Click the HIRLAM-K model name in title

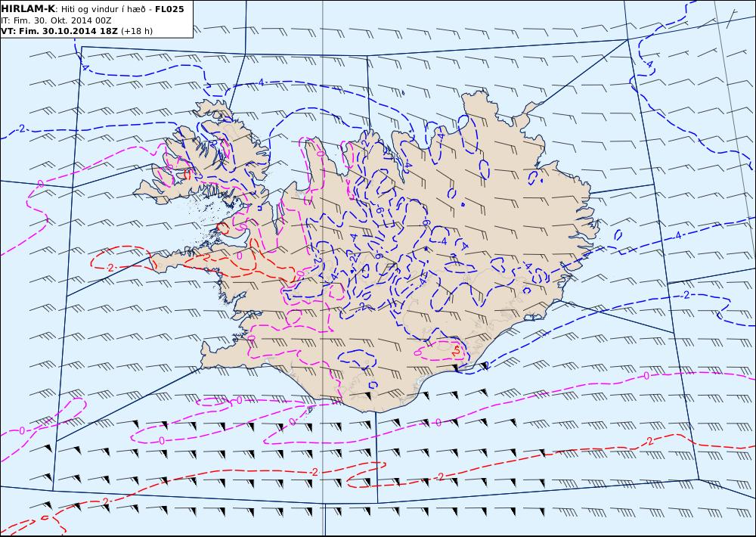[x=28, y=9]
